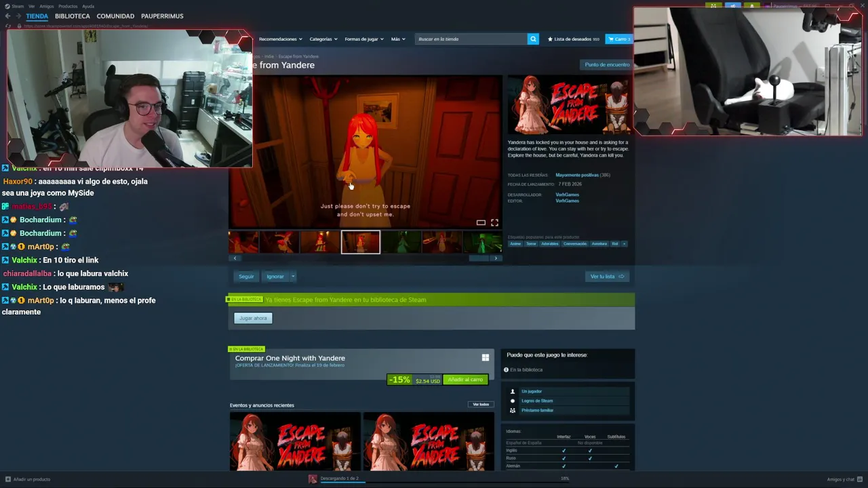Click the downloading game icon in status bar
Screen dimensions: 868x488
coord(313,479)
